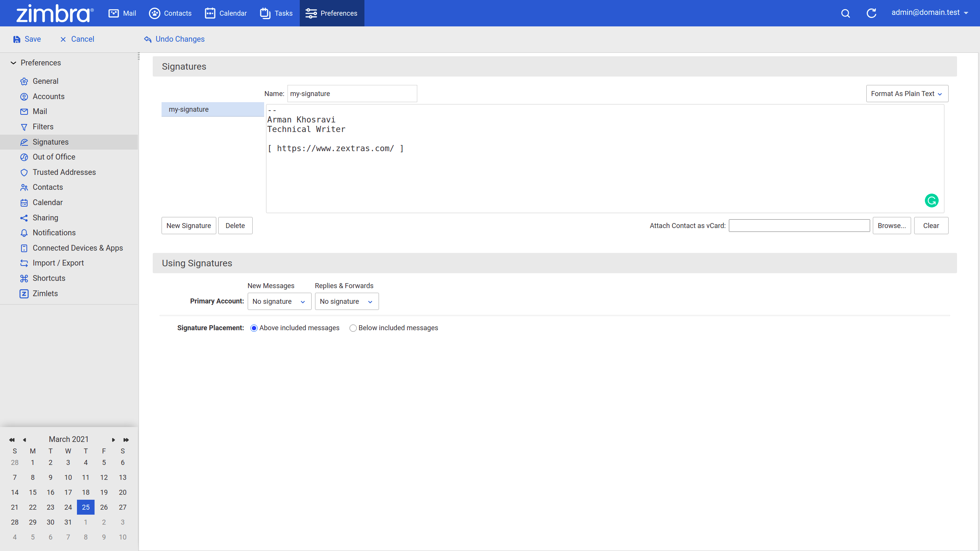The height and width of the screenshot is (551, 980).
Task: Click the Mail navigation icon
Action: click(113, 13)
